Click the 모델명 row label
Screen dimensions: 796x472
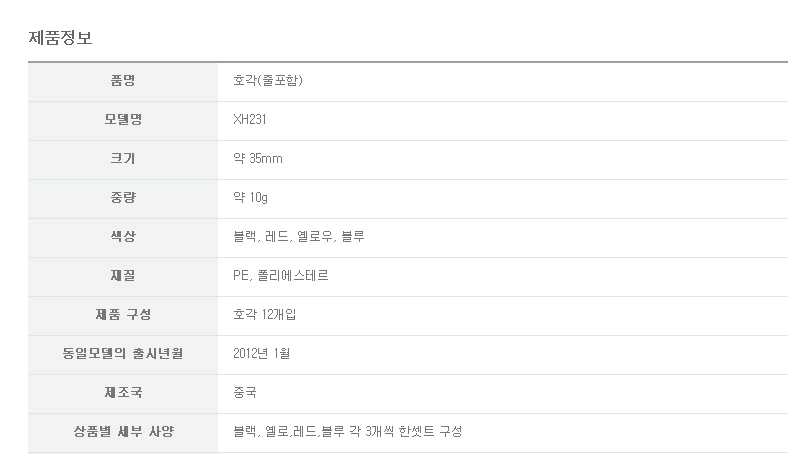(123, 120)
